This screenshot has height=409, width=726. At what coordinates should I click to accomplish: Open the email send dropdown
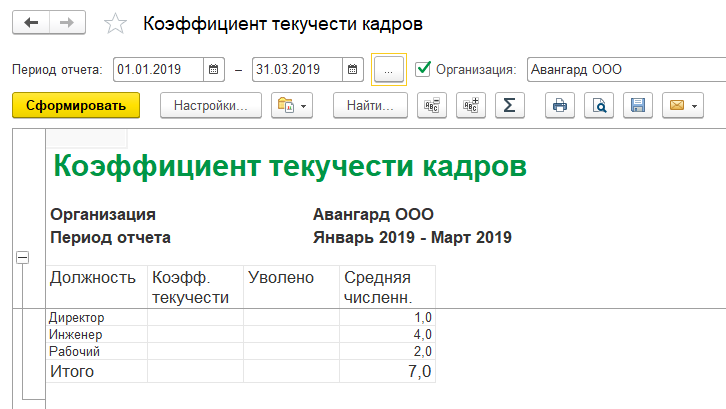(682, 105)
